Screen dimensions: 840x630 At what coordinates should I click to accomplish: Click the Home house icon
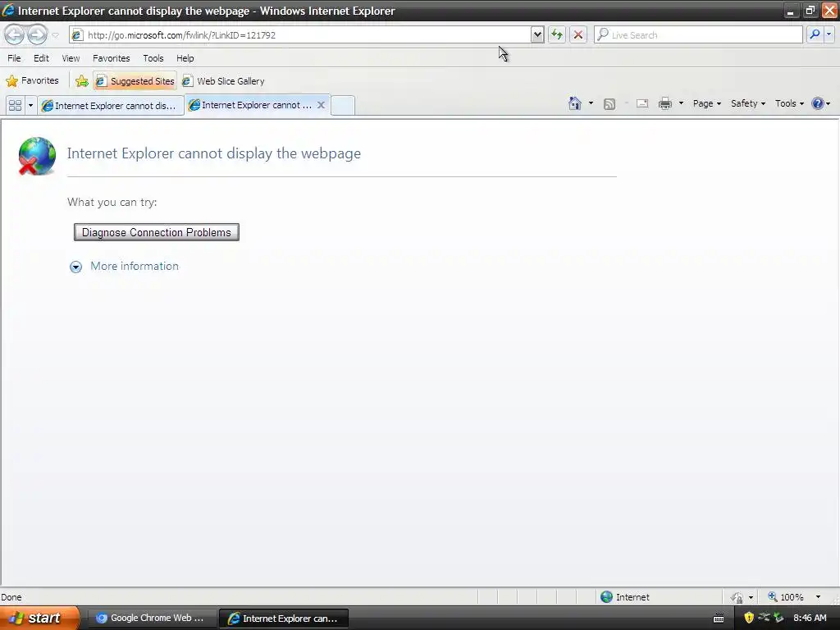[x=575, y=103]
